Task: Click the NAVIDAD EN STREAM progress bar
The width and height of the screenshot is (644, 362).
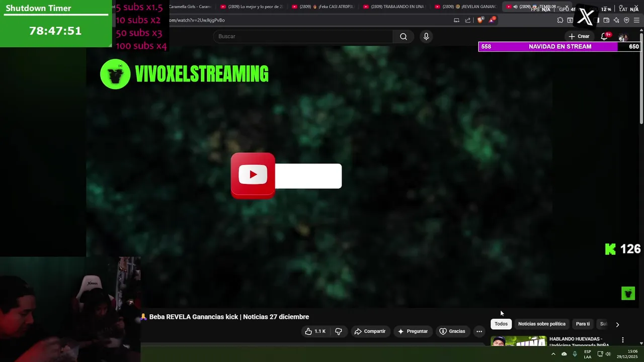Action: coord(559,46)
